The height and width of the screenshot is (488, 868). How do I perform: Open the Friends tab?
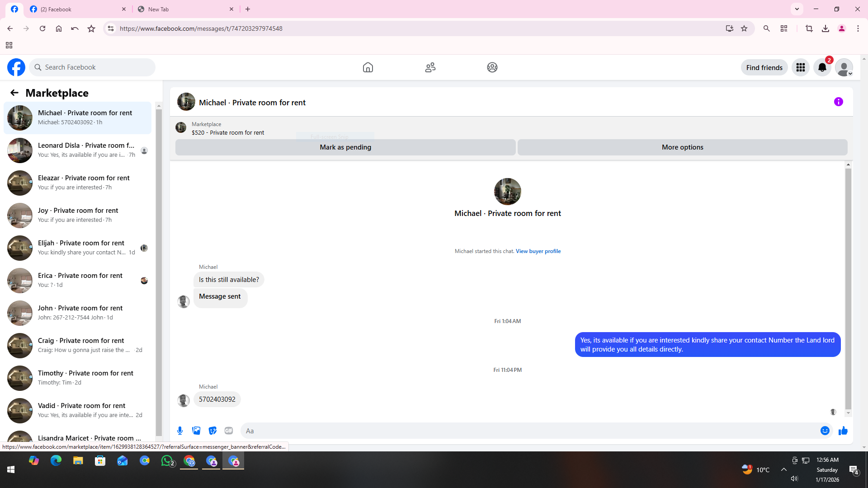[x=430, y=67]
